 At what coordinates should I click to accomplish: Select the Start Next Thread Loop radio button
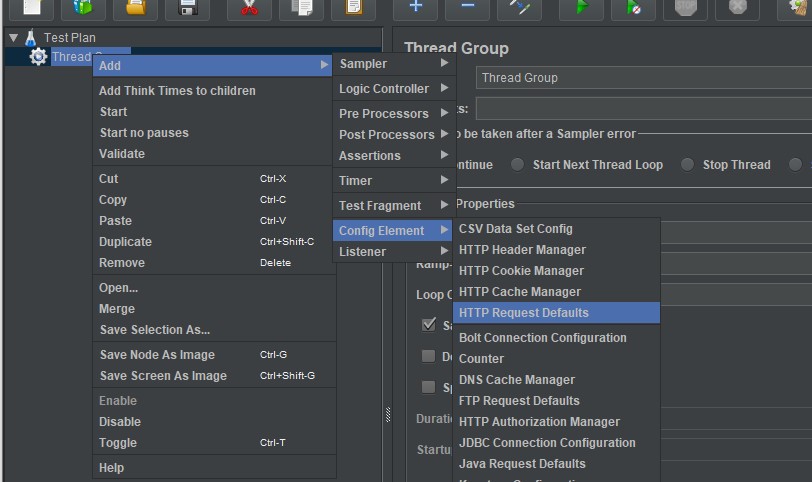pyautogui.click(x=517, y=165)
